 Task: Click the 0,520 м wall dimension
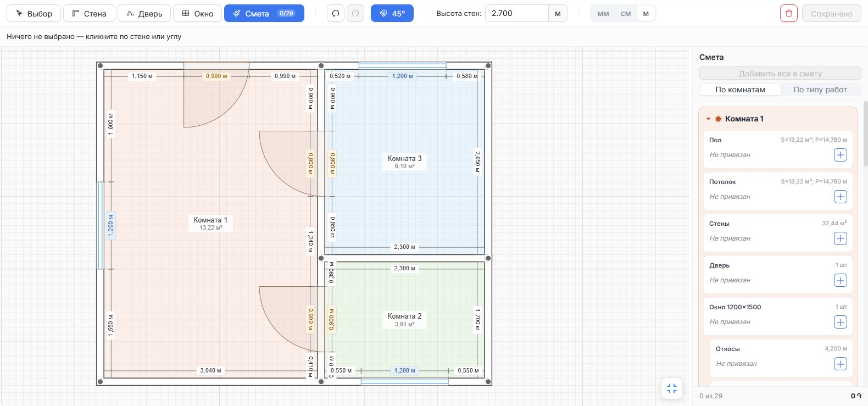[x=340, y=76]
